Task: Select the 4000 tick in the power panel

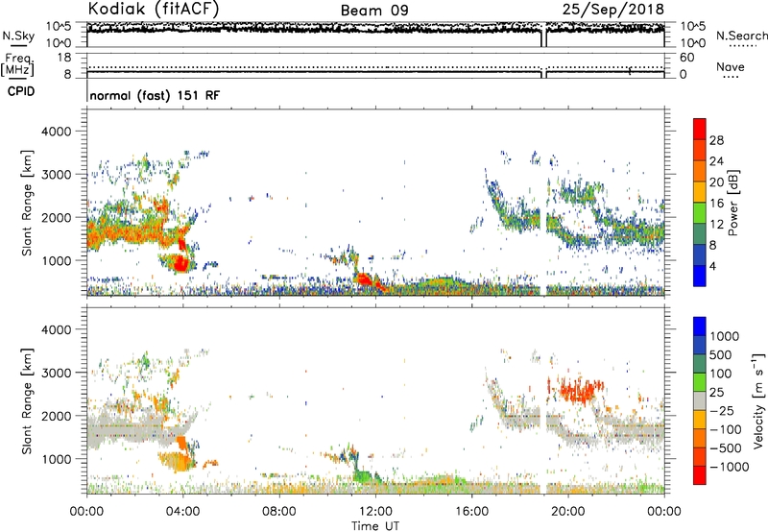Action: click(57, 132)
